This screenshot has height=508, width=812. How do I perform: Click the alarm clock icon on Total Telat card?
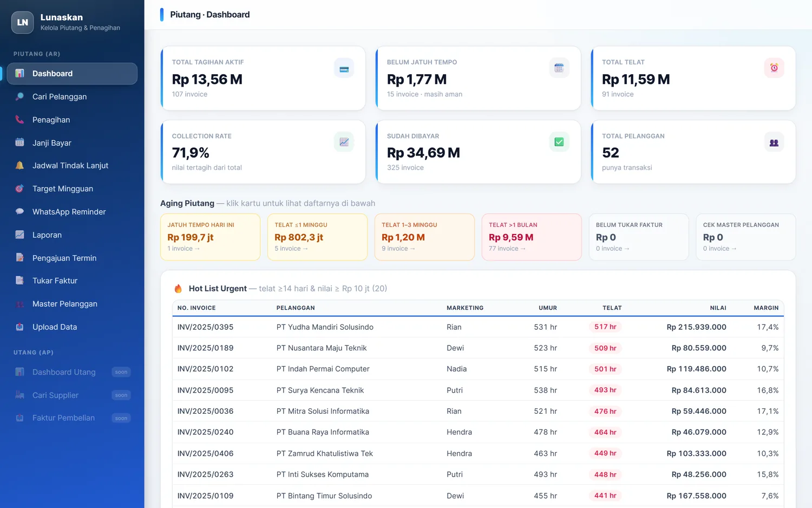pos(774,68)
